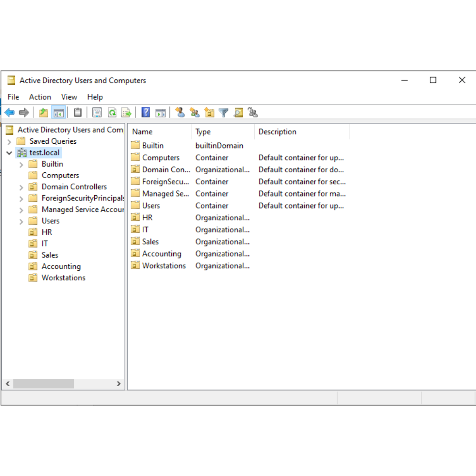Open filter options with funnel icon
The image size is (476, 476).
tap(223, 113)
